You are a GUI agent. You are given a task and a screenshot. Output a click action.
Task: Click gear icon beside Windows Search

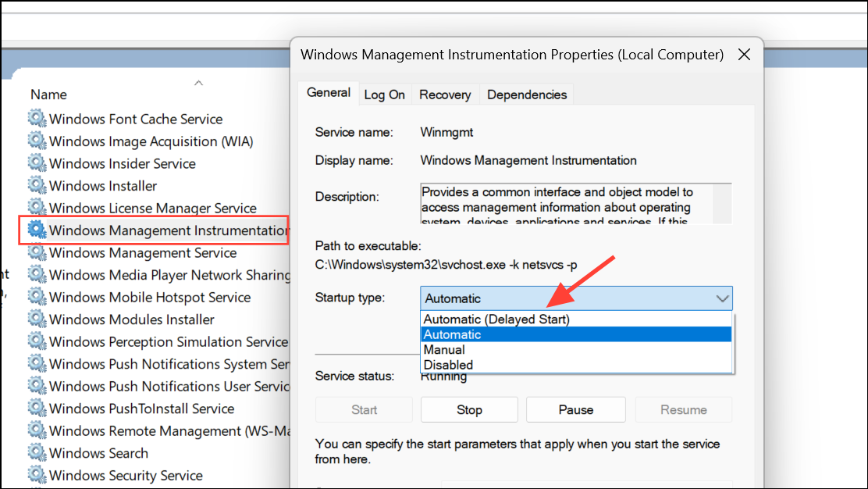point(37,452)
